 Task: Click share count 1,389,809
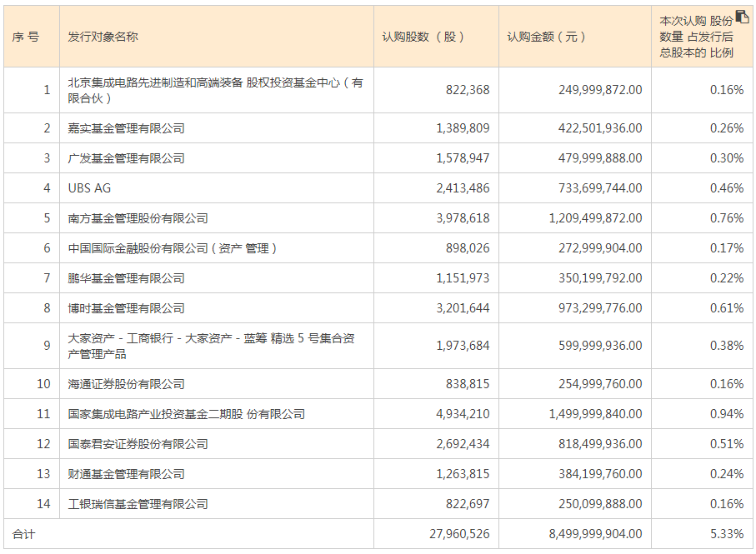tap(463, 128)
